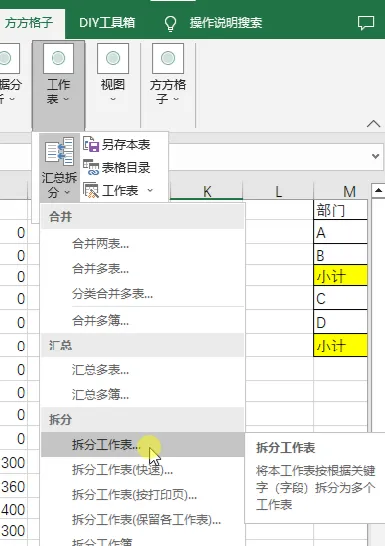
Task: Click the second yellow 小计 cell below D
Action: (340, 345)
